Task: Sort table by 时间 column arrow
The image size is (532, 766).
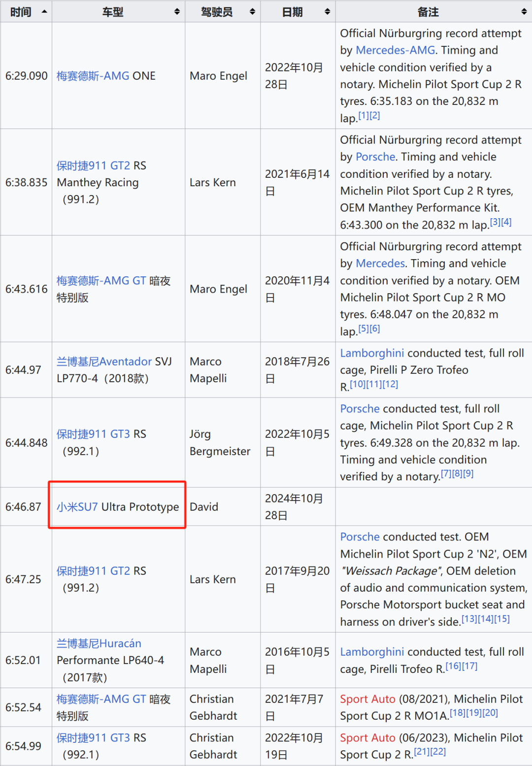Action: pos(44,11)
